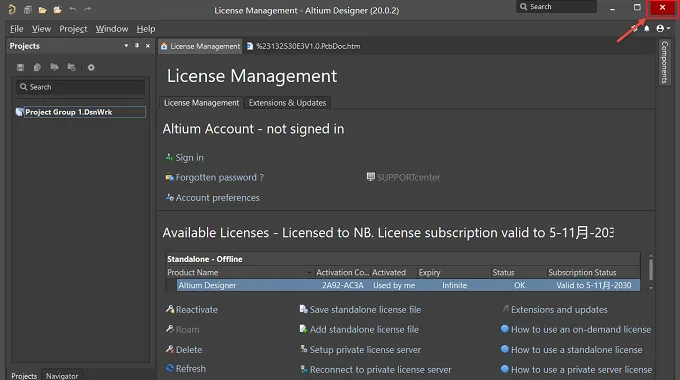Click Extensions and updates link

(559, 309)
